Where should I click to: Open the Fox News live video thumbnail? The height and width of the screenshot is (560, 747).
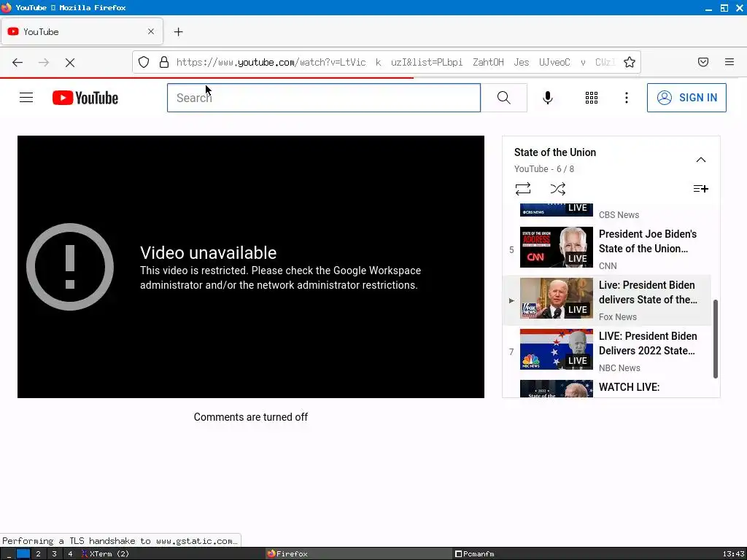click(x=557, y=298)
